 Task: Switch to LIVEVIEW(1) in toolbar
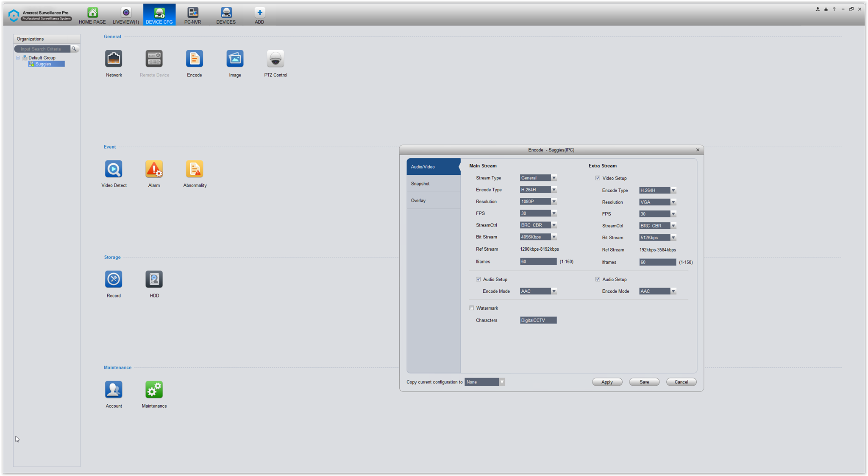coord(126,15)
